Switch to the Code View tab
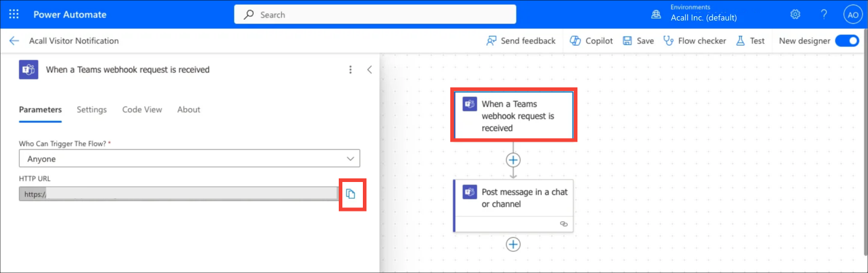The height and width of the screenshot is (273, 868). [142, 110]
